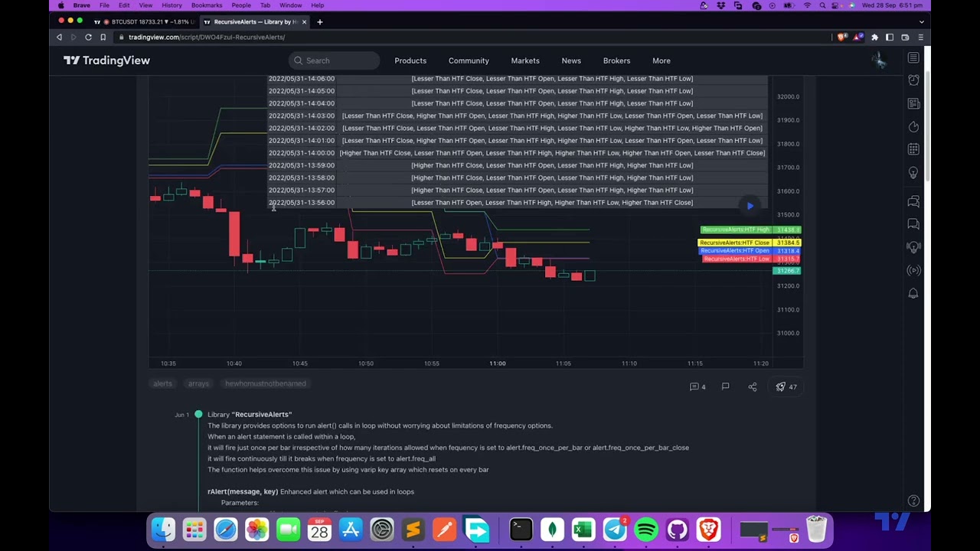The height and width of the screenshot is (551, 980).
Task: Click the arrays tag link
Action: pos(198,383)
